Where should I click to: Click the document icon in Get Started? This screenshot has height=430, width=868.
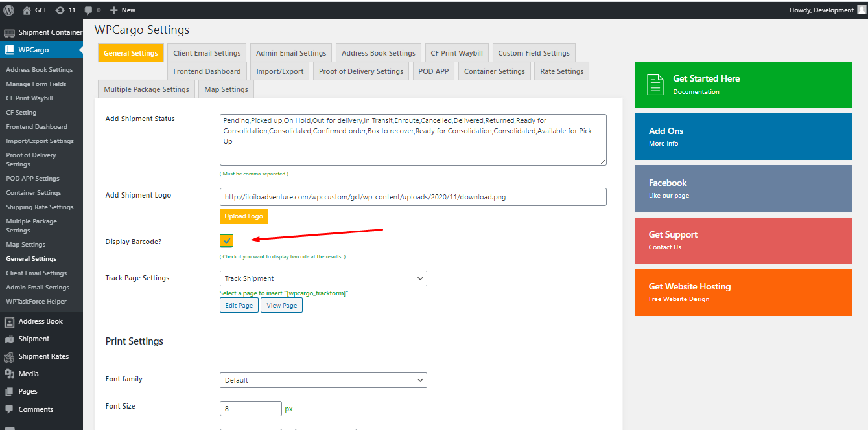click(655, 85)
